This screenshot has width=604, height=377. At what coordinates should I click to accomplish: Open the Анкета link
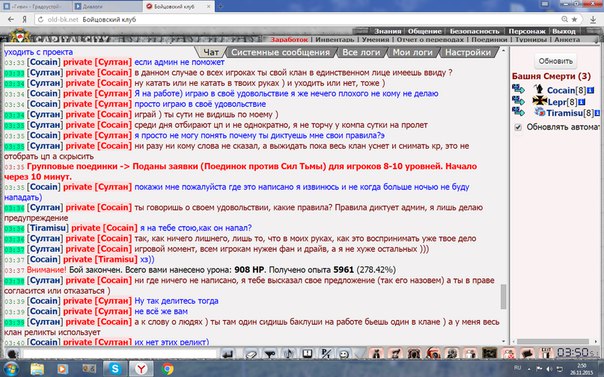(x=567, y=39)
